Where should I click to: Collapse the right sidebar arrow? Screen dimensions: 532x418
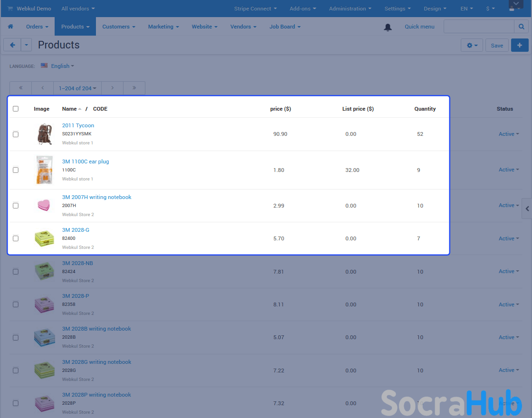[x=527, y=209]
